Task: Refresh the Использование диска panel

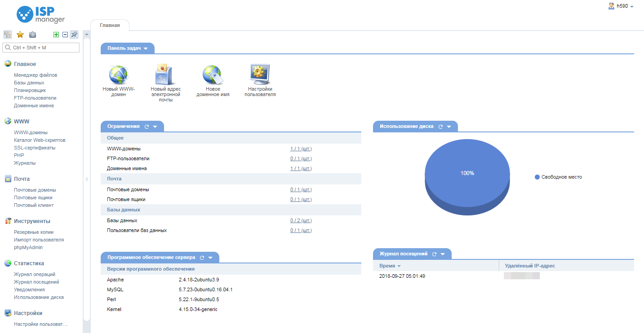Action: click(x=440, y=127)
